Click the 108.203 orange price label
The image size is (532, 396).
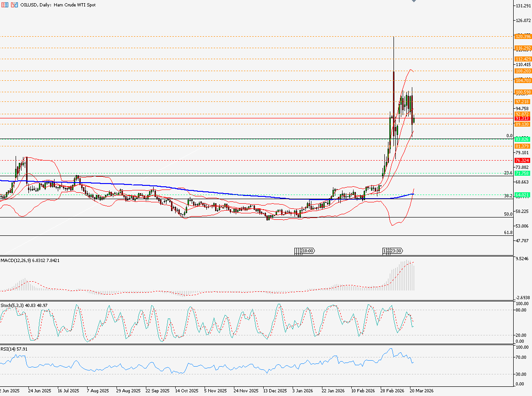(523, 71)
